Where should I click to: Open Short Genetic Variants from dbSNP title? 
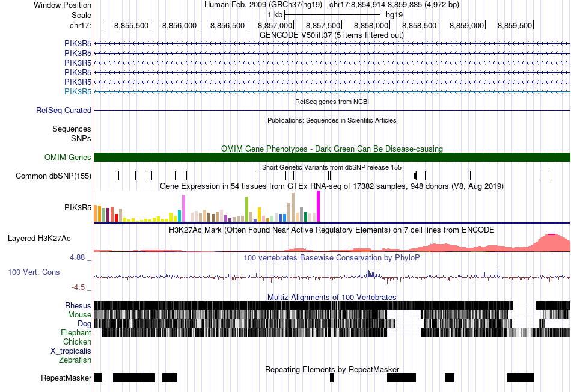(332, 167)
